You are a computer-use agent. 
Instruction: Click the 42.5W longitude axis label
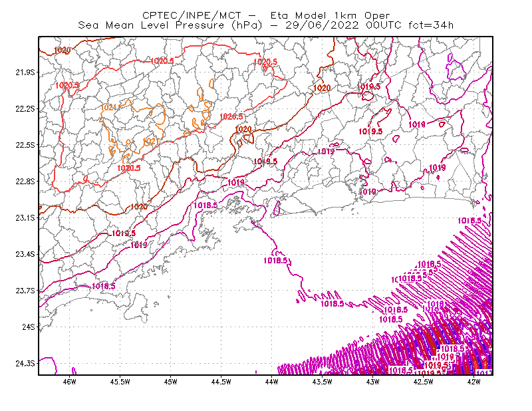[423, 382]
